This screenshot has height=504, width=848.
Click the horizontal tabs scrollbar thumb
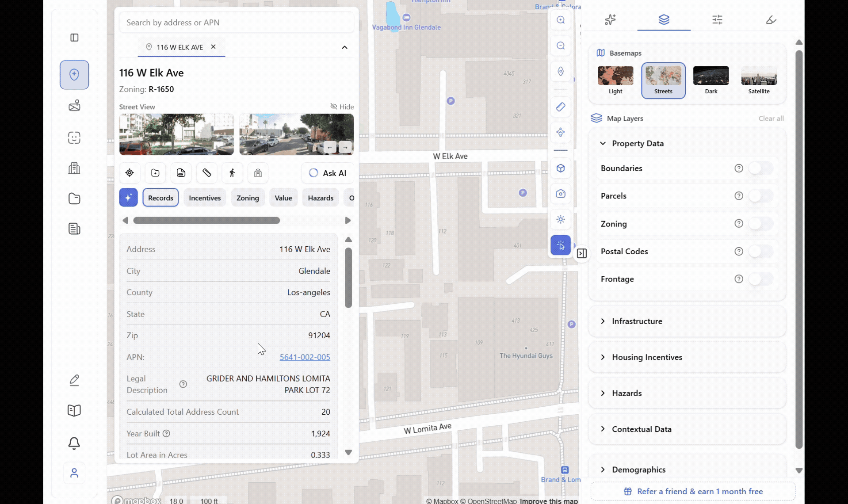(x=206, y=221)
